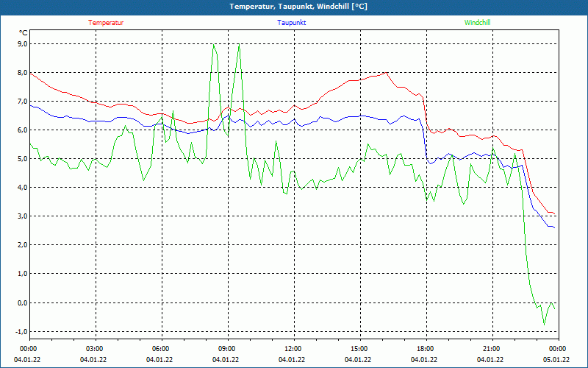Click the red Temperatur legend label
This screenshot has height=368, width=588.
coord(106,23)
